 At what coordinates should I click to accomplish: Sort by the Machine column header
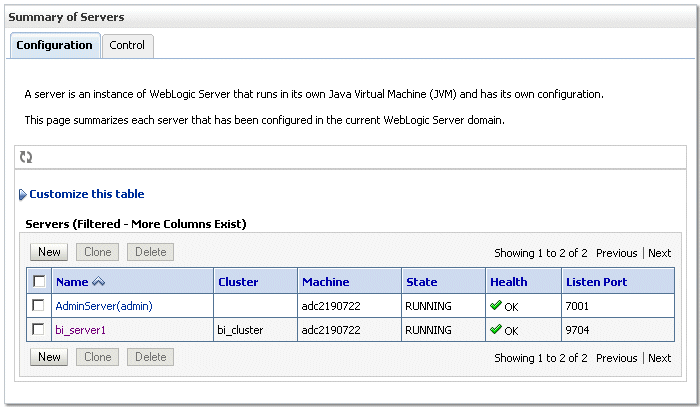[325, 282]
